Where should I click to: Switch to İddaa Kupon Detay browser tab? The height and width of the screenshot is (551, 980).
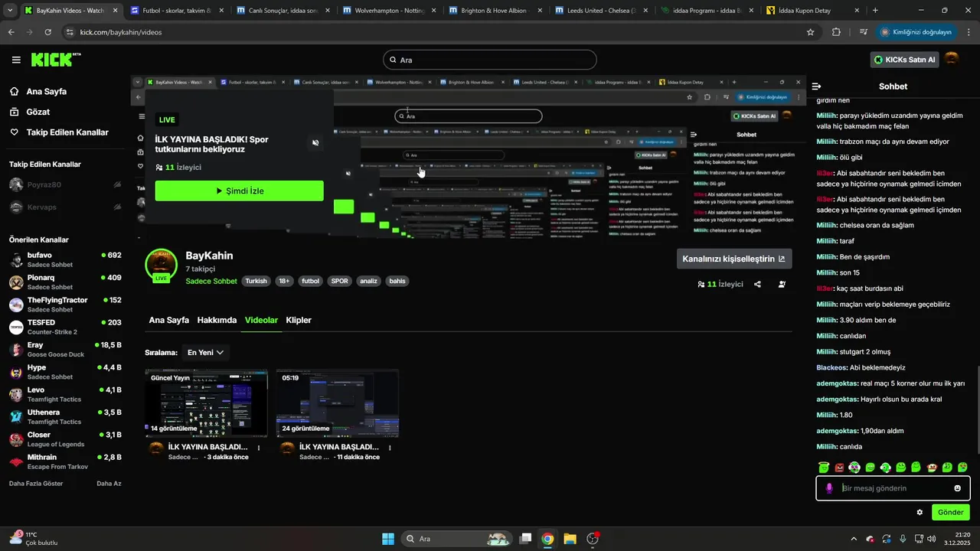pyautogui.click(x=812, y=11)
